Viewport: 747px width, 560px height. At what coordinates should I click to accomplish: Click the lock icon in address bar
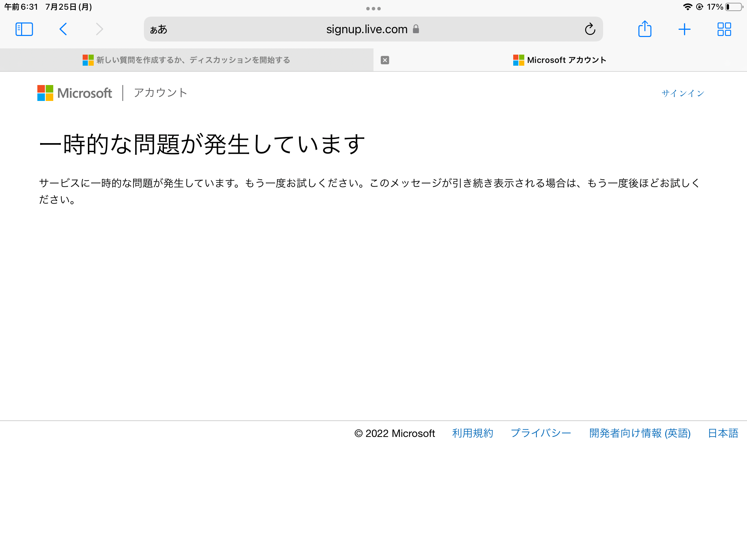click(416, 29)
